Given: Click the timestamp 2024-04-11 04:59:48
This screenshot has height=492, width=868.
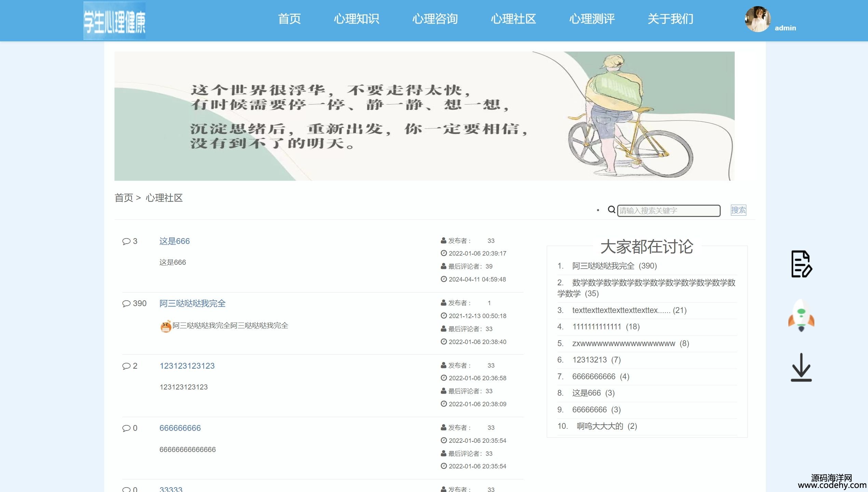Looking at the screenshot, I should click(477, 279).
